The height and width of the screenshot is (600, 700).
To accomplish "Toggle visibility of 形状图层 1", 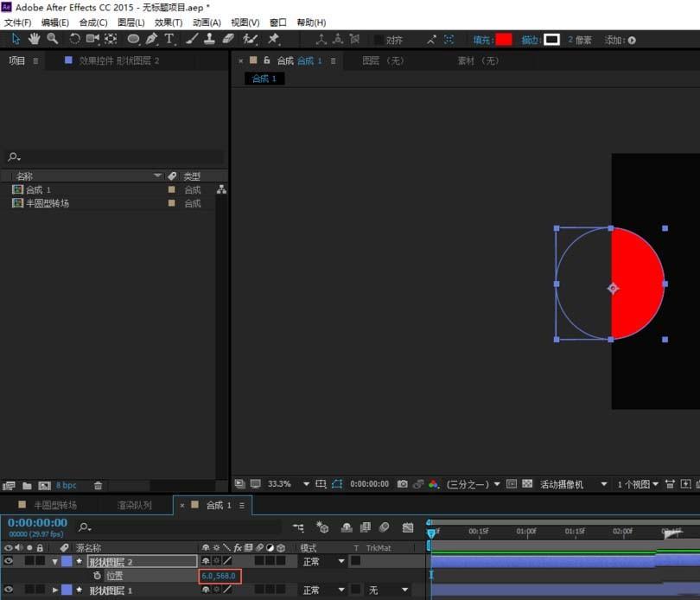I will pyautogui.click(x=10, y=590).
